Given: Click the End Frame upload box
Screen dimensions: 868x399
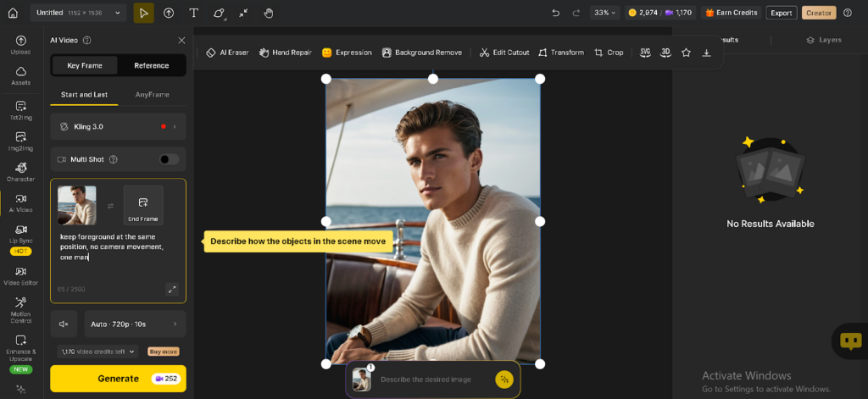Looking at the screenshot, I should [142, 205].
